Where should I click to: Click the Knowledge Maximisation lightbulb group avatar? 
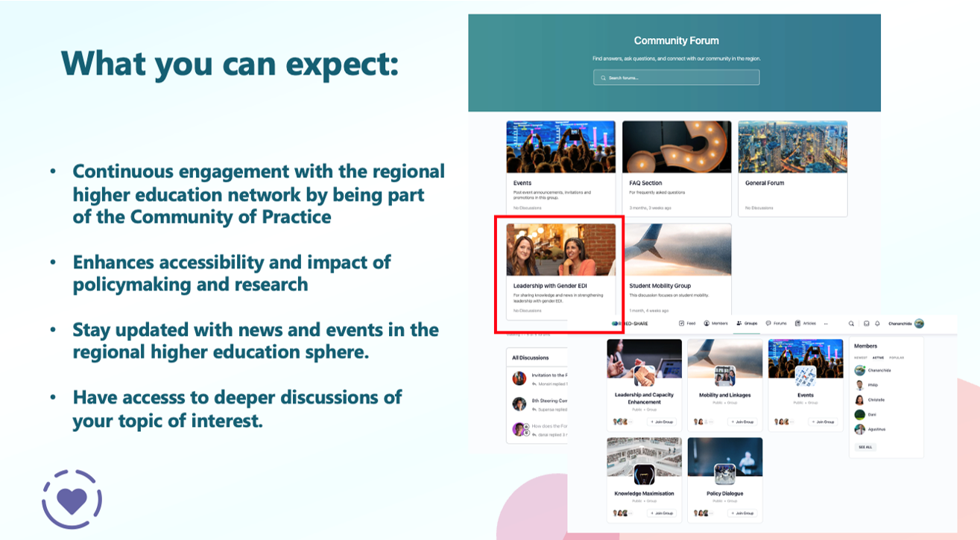tap(644, 474)
